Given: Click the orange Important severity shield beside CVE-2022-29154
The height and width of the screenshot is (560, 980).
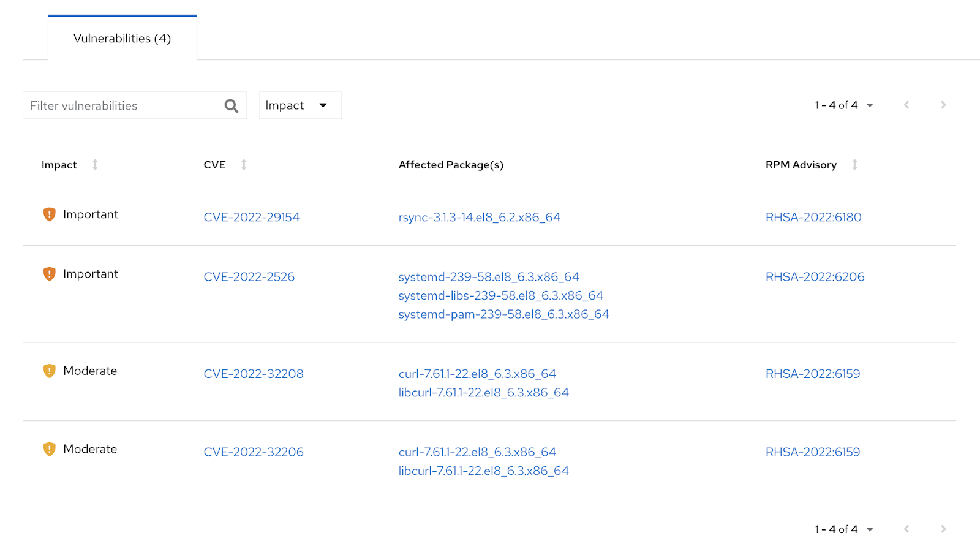Looking at the screenshot, I should (x=49, y=214).
